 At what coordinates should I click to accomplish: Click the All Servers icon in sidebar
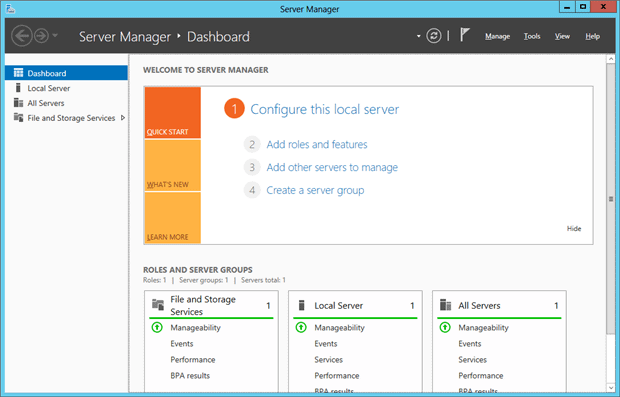[18, 103]
